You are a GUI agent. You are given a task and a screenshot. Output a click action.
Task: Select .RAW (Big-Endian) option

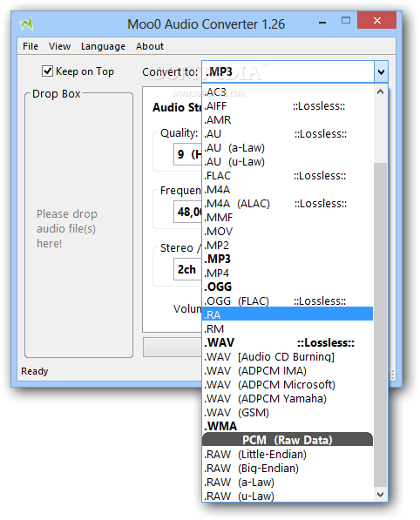click(288, 468)
